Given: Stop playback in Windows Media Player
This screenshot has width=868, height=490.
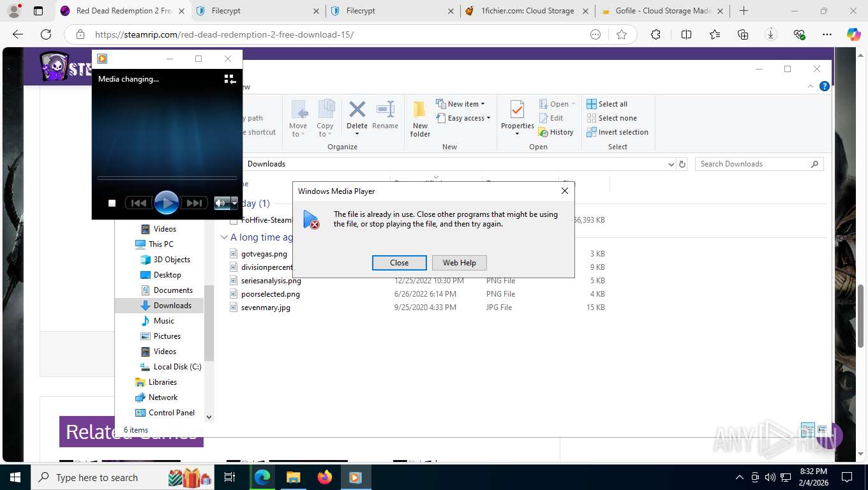Looking at the screenshot, I should coord(112,203).
